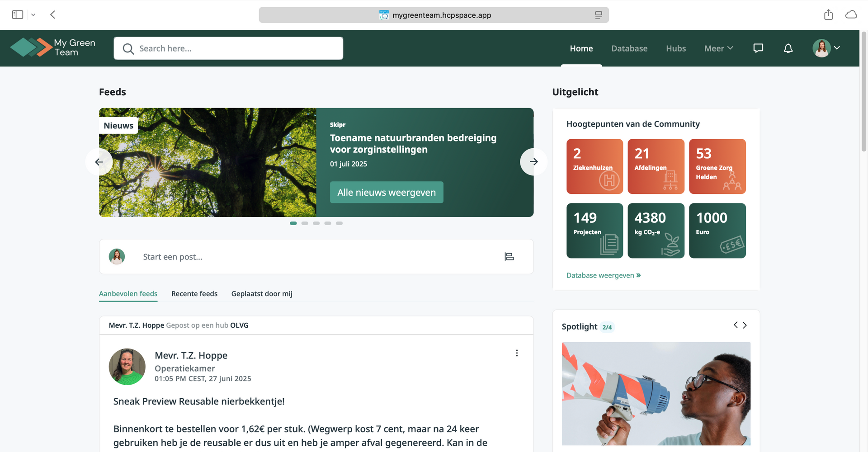Viewport: 868px width, 452px height.
Task: Click the page vertical scrollbar
Action: (864, 90)
